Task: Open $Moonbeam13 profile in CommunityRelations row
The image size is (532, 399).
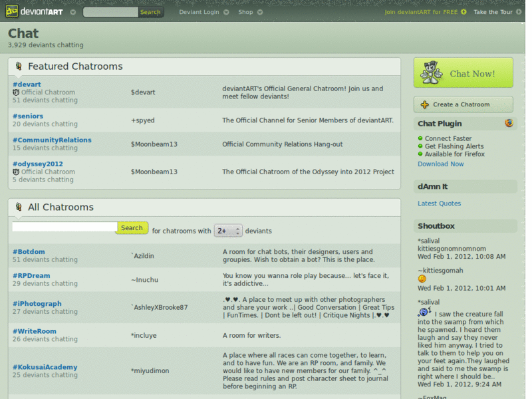Action: click(154, 144)
